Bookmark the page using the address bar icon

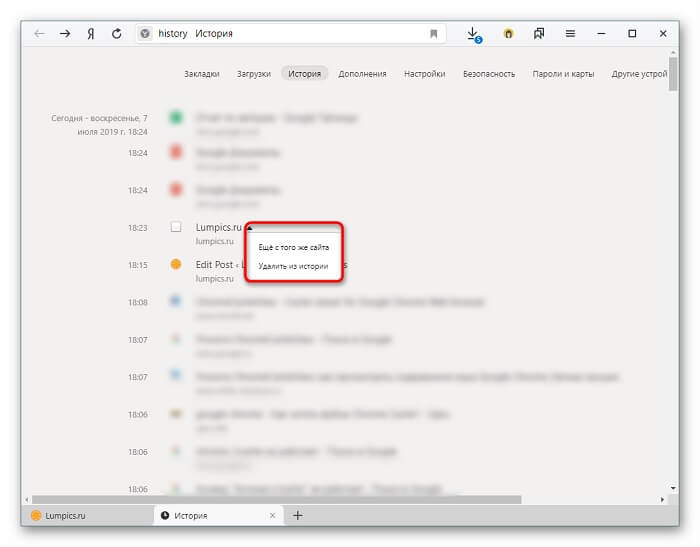pos(433,34)
